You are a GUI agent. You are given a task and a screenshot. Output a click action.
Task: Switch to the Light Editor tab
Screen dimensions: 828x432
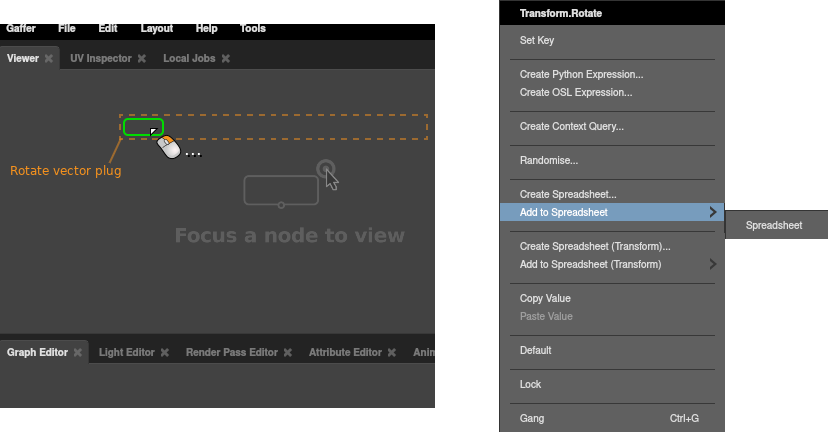126,353
